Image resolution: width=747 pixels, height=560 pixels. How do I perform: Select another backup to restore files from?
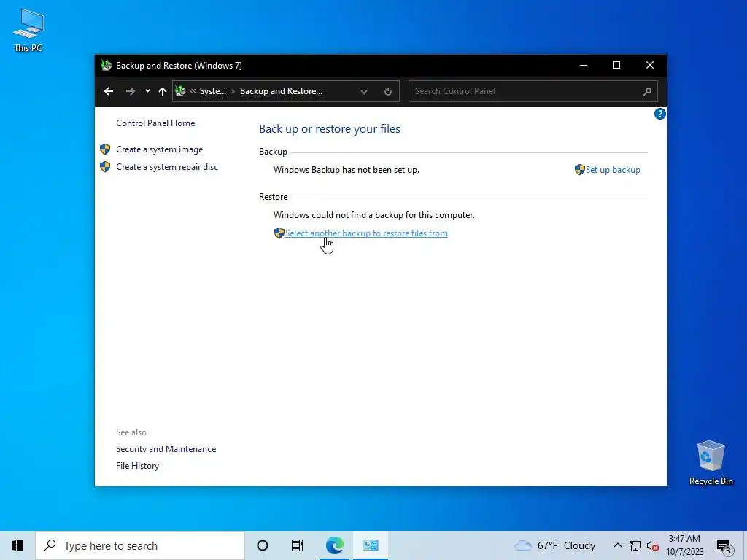pos(366,233)
